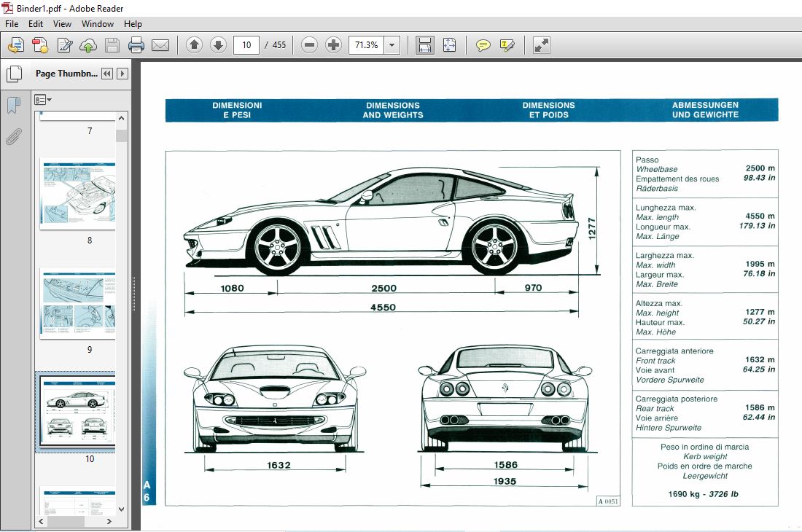Click the scrolling mode page icon
802x532 pixels.
click(424, 45)
